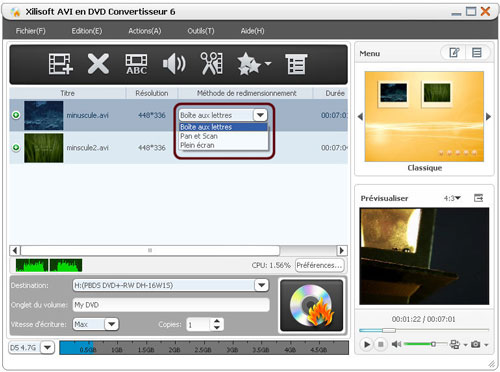Click the Copies number field

pyautogui.click(x=198, y=324)
